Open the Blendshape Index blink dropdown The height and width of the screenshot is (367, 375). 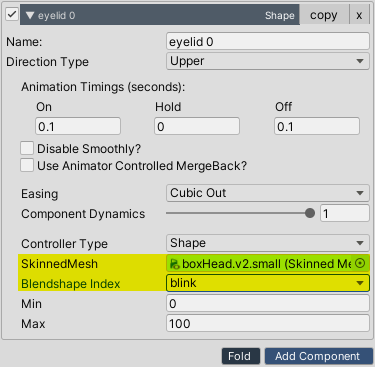[x=268, y=283]
